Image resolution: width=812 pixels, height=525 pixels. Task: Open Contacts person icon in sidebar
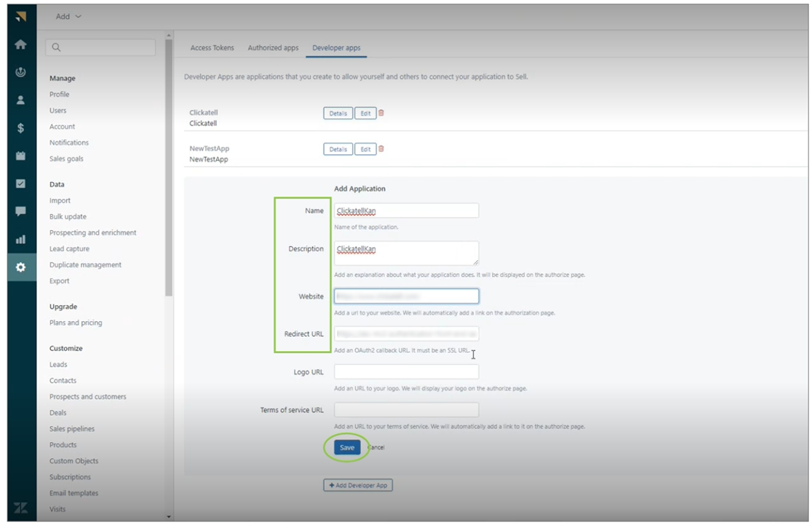click(20, 100)
